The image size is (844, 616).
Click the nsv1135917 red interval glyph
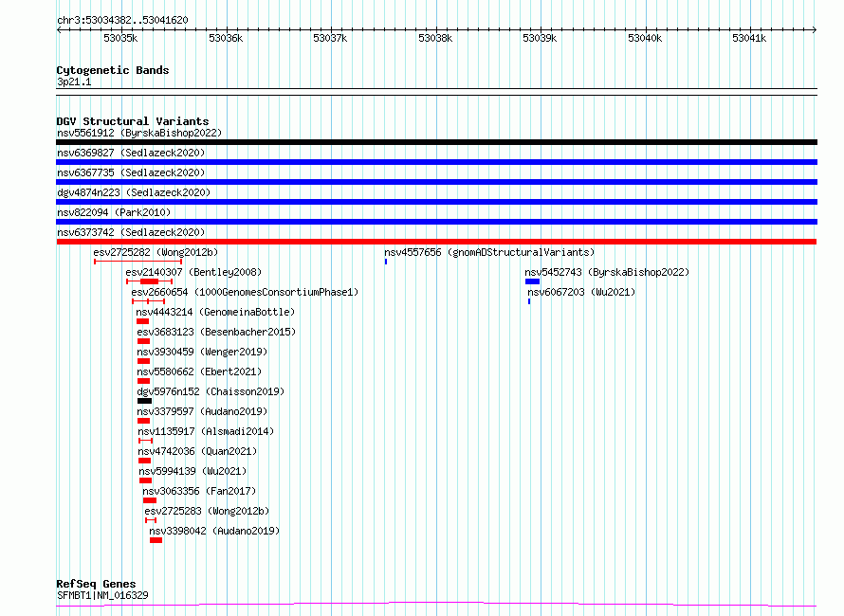coord(145,442)
